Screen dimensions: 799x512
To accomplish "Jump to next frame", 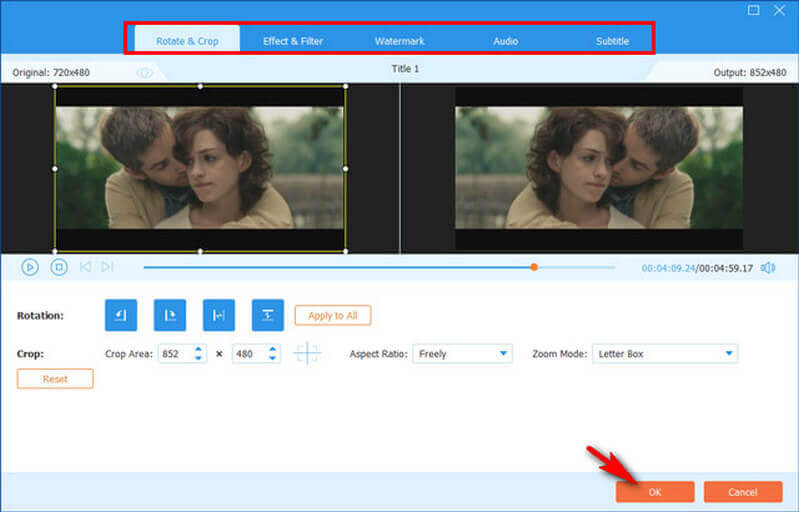I will 107,267.
